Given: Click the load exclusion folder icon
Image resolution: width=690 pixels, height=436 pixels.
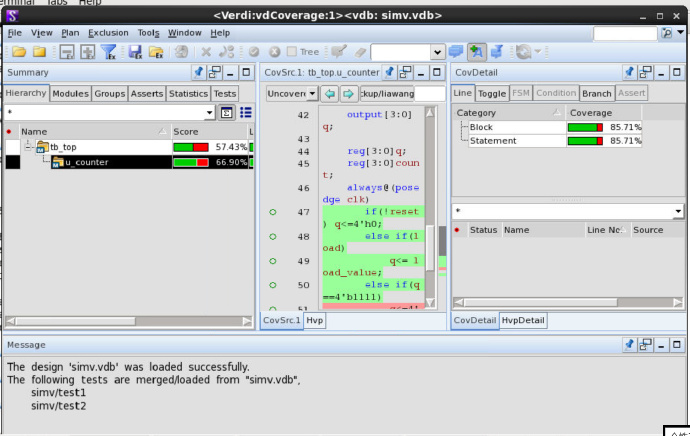Looking at the screenshot, I should 156,52.
